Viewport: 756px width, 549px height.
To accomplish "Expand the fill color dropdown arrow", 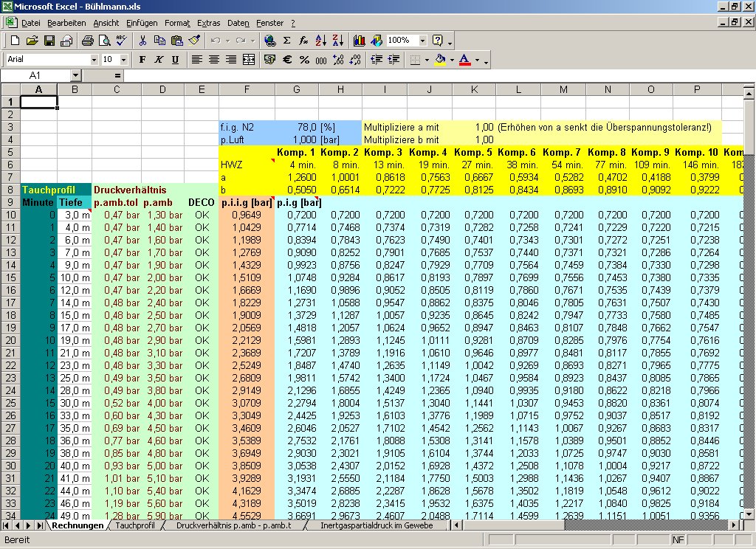I will [452, 60].
